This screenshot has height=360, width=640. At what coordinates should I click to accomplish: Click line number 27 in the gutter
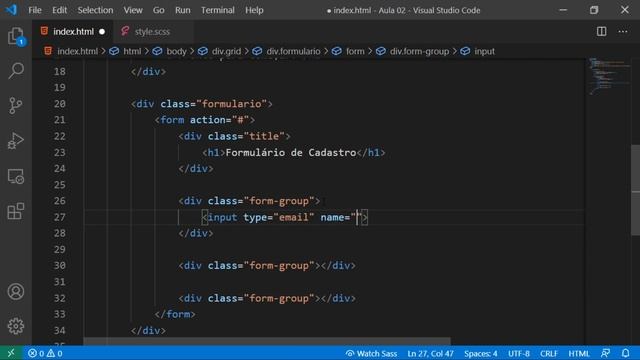tap(60, 217)
